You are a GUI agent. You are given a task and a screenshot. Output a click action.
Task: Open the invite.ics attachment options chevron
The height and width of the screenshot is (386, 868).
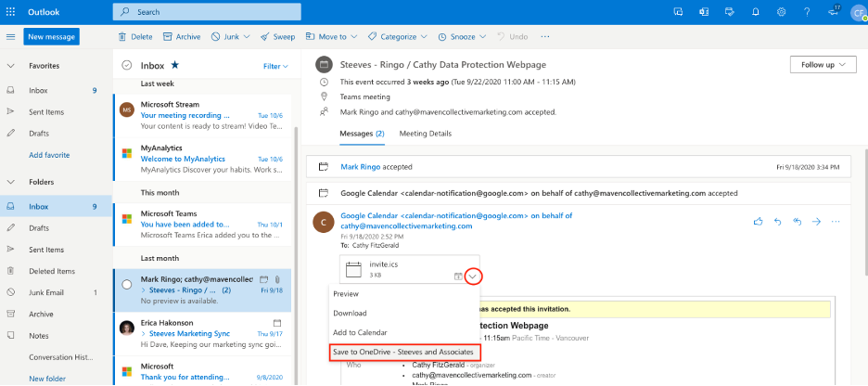pyautogui.click(x=472, y=276)
